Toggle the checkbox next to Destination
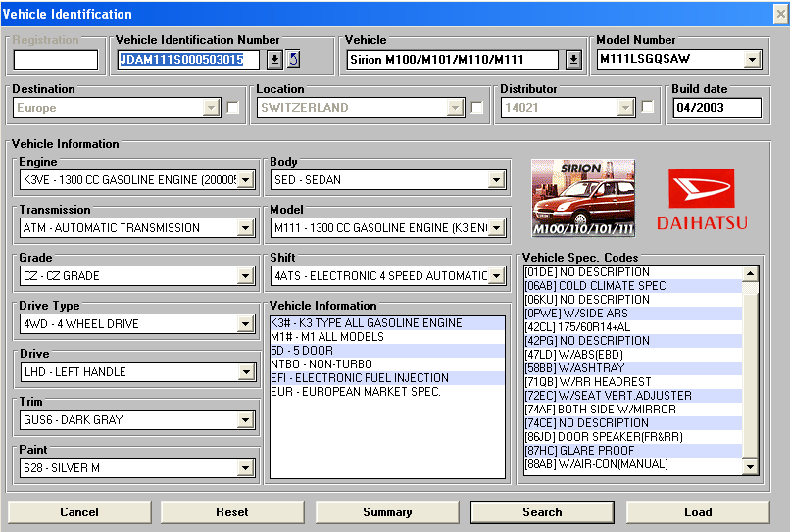The height and width of the screenshot is (532, 790). coord(233,108)
